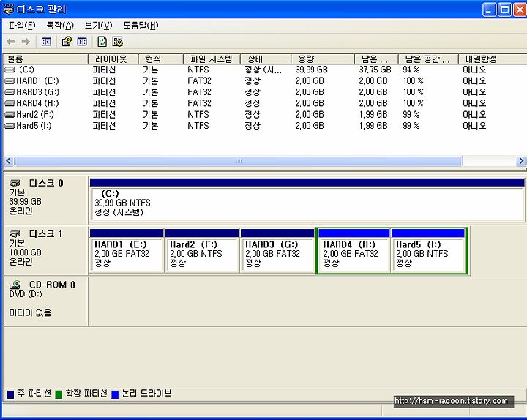Screen dimensions: 527x420
Task: Select HARD3 (G:) partition block on Disk 1
Action: tap(277, 251)
